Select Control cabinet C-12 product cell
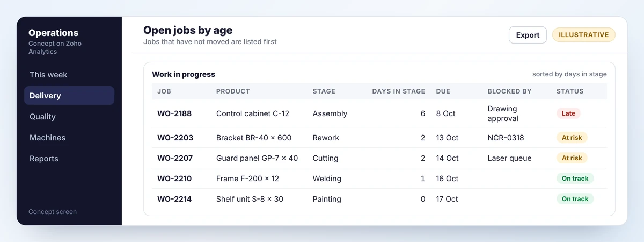This screenshot has width=644, height=242. 253,113
